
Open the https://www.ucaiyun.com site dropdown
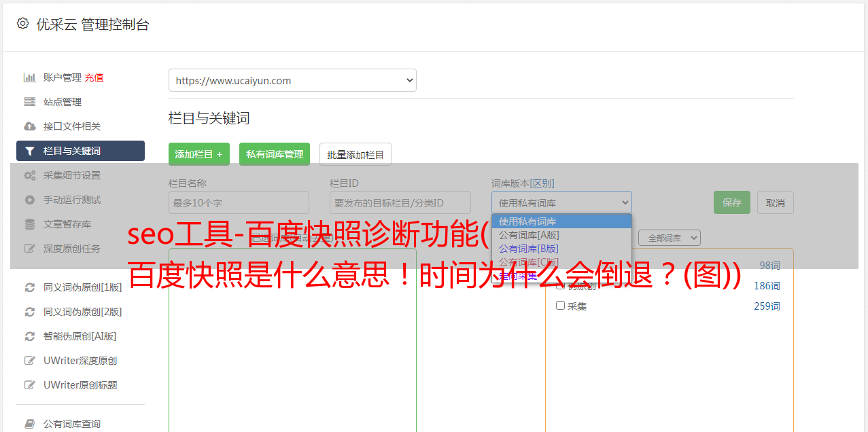292,80
